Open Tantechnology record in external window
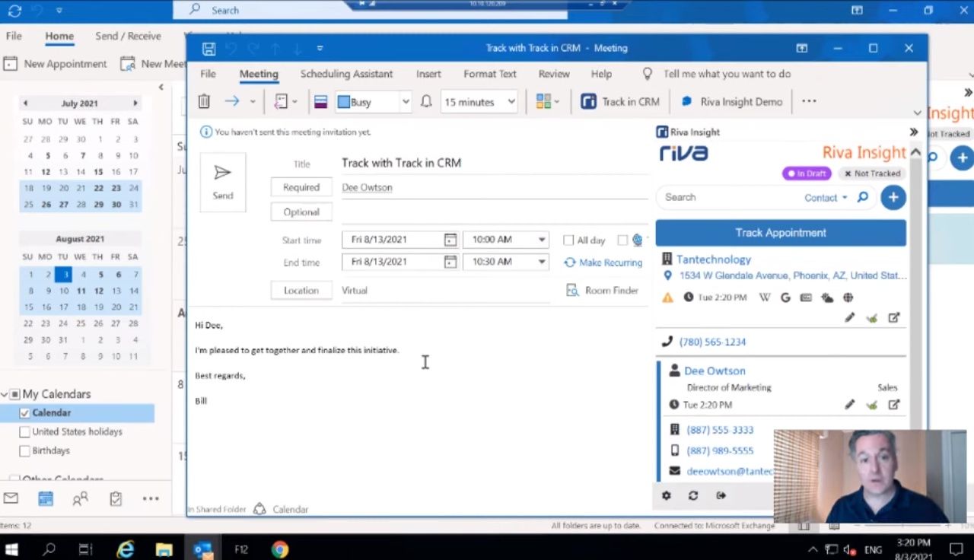 894,318
